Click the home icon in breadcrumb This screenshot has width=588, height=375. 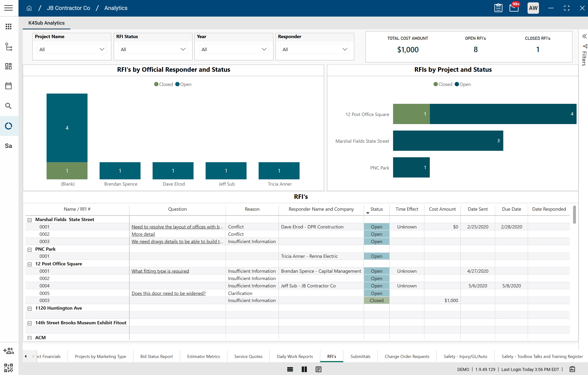pyautogui.click(x=29, y=8)
